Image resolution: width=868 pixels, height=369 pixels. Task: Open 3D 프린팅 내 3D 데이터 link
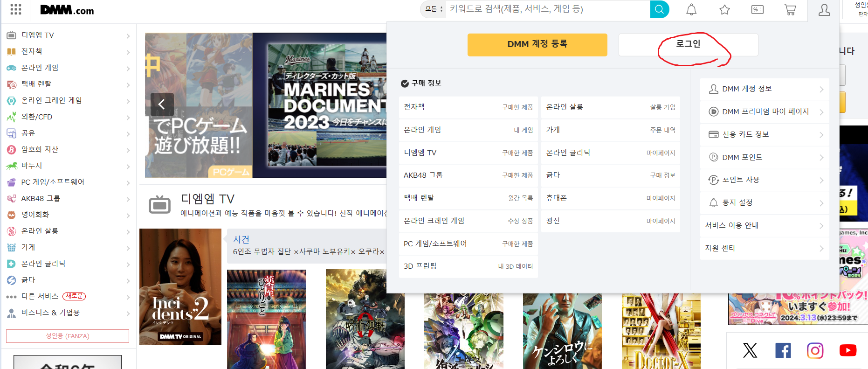(x=468, y=266)
